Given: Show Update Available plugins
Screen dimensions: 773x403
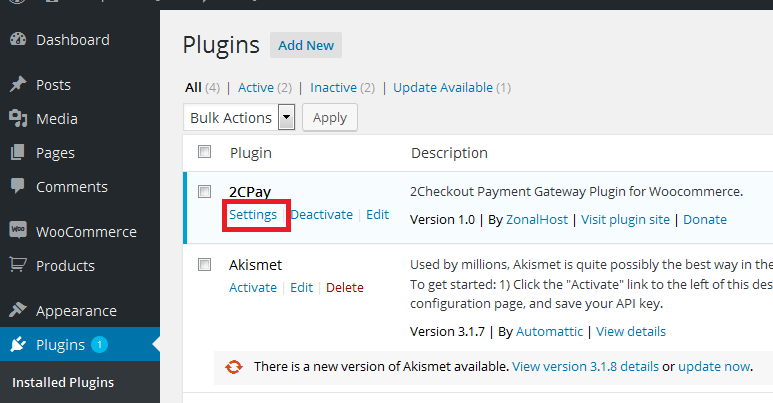Looking at the screenshot, I should (x=443, y=88).
